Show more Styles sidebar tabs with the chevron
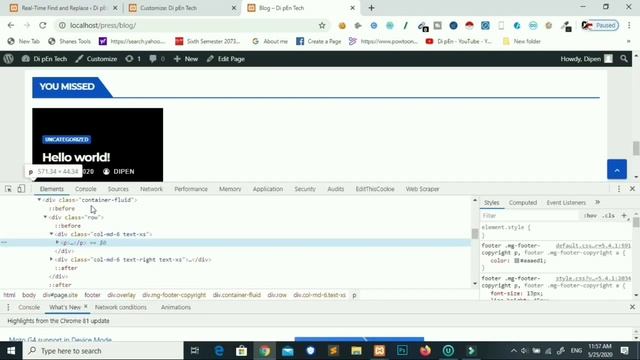Image resolution: width=640 pixels, height=360 pixels. pos(598,202)
